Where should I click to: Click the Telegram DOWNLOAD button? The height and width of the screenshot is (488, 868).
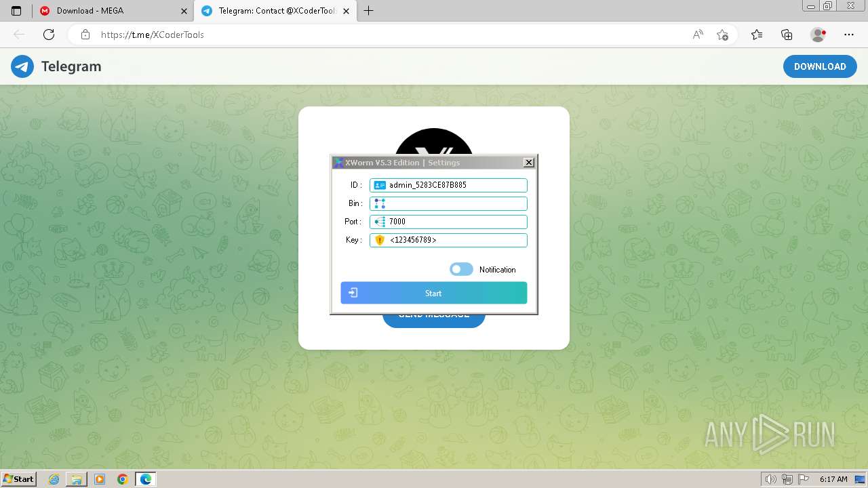(x=820, y=66)
